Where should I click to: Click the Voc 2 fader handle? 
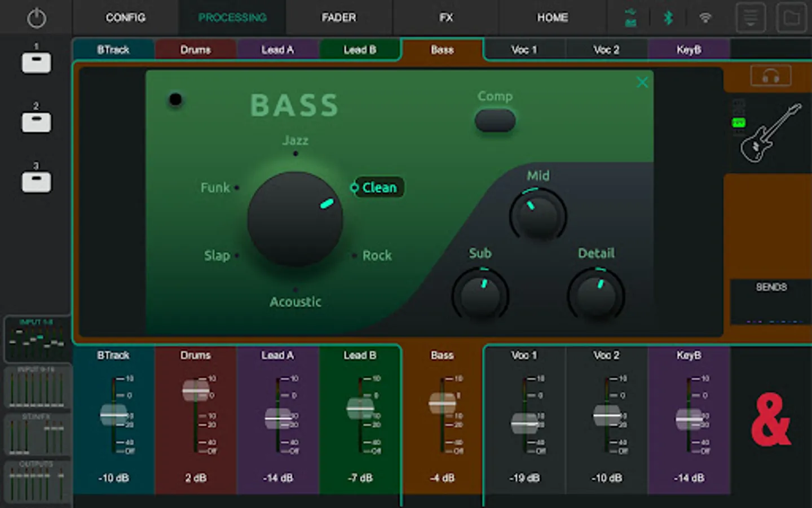(x=607, y=416)
